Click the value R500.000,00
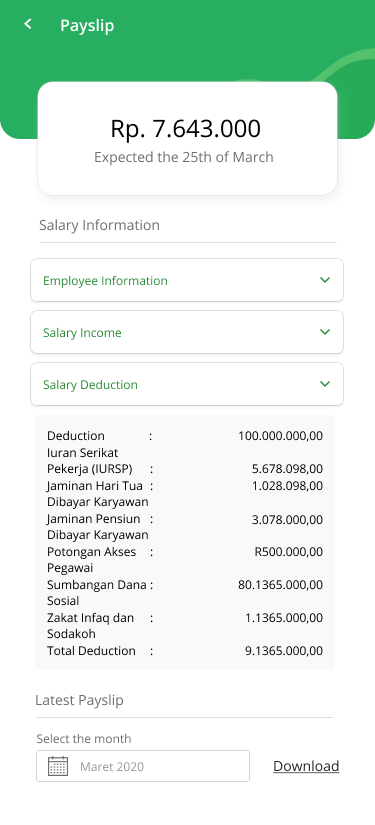Image resolution: width=375 pixels, height=825 pixels. tap(289, 552)
